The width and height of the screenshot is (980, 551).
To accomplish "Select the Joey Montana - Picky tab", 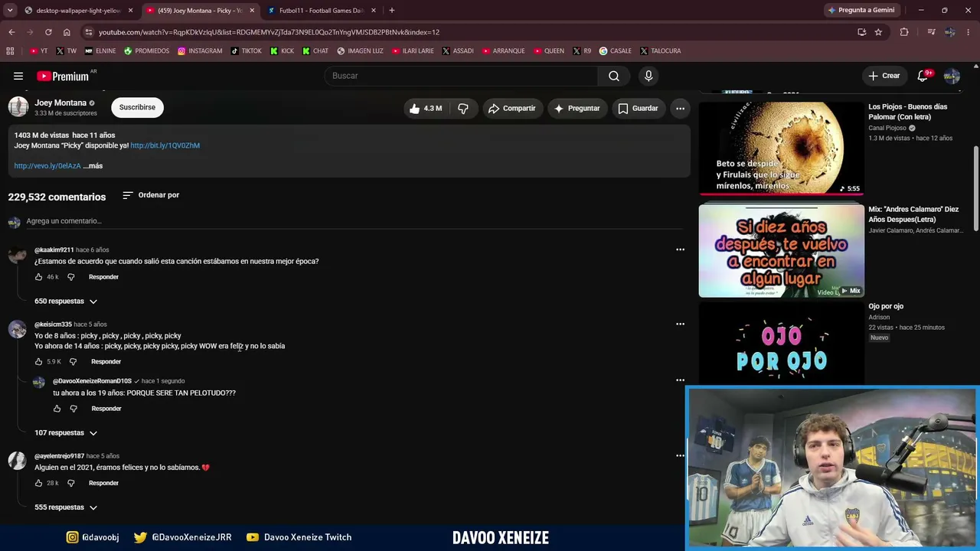I will [x=200, y=11].
